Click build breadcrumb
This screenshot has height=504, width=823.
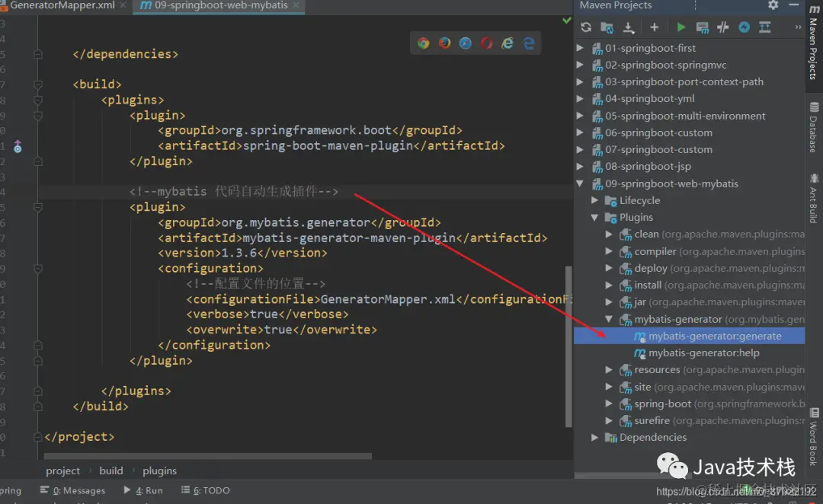pyautogui.click(x=111, y=471)
